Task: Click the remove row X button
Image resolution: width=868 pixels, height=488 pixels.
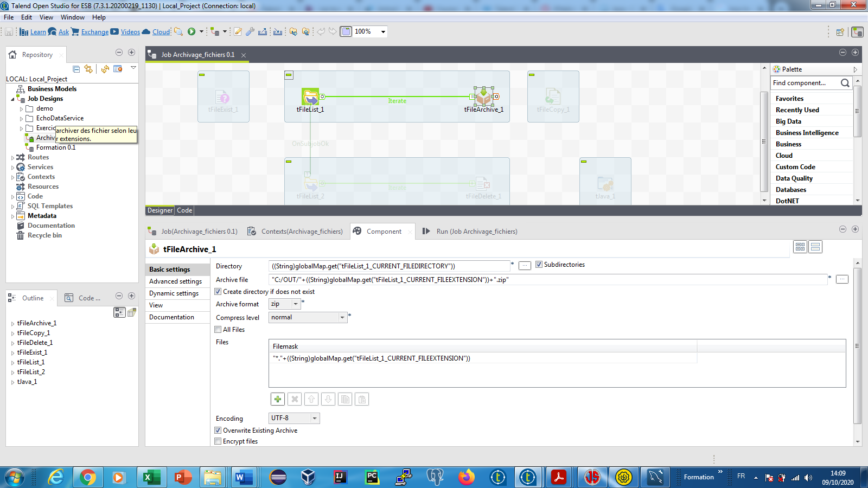Action: pos(295,400)
